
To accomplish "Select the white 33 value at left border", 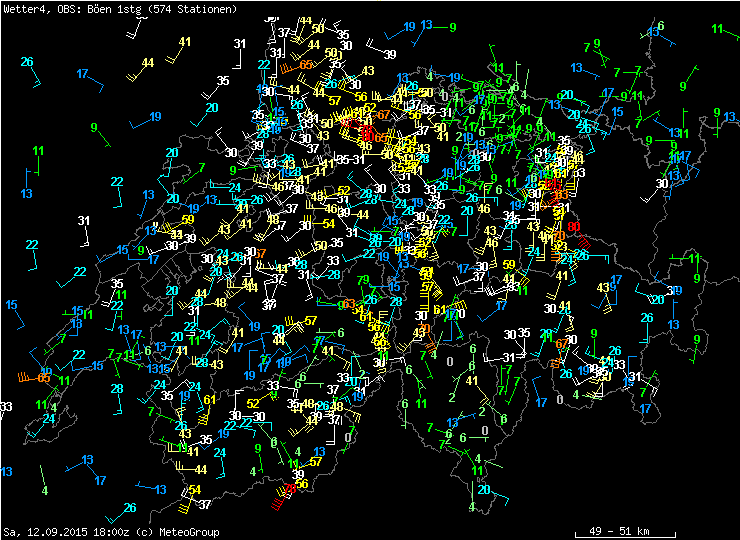I will (6, 407).
